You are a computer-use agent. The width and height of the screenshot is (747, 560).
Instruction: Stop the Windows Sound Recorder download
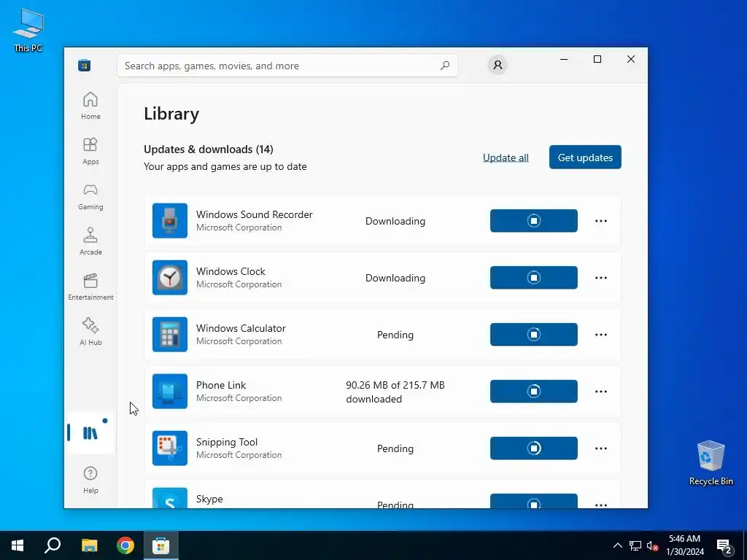coord(533,220)
